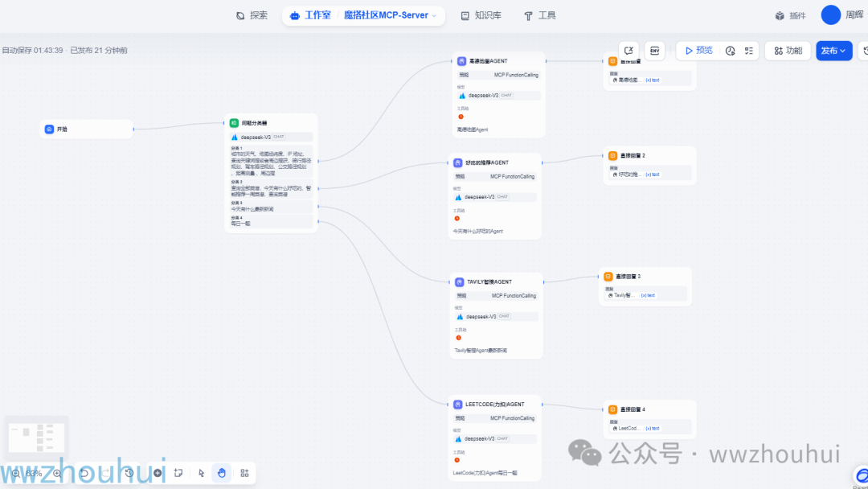The height and width of the screenshot is (489, 868).
Task: Auto-organize nodes with the layout icon
Action: (244, 473)
